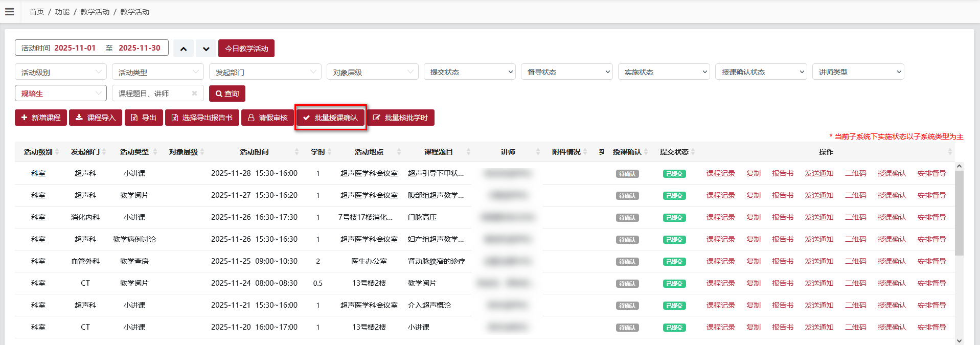Screen dimensions: 980x345
Task: Click the 批量授课确认 button
Action: [x=330, y=118]
